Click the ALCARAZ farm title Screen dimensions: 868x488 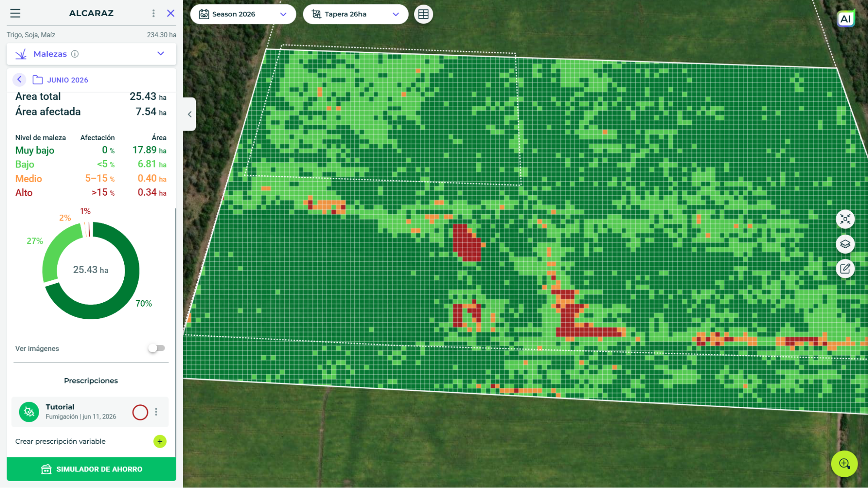tap(91, 13)
